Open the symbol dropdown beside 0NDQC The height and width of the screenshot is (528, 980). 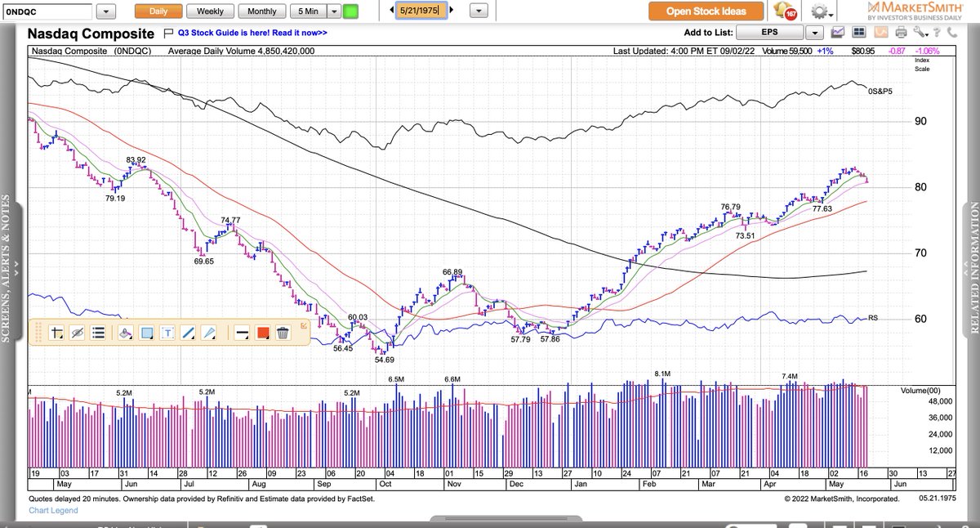(105, 12)
